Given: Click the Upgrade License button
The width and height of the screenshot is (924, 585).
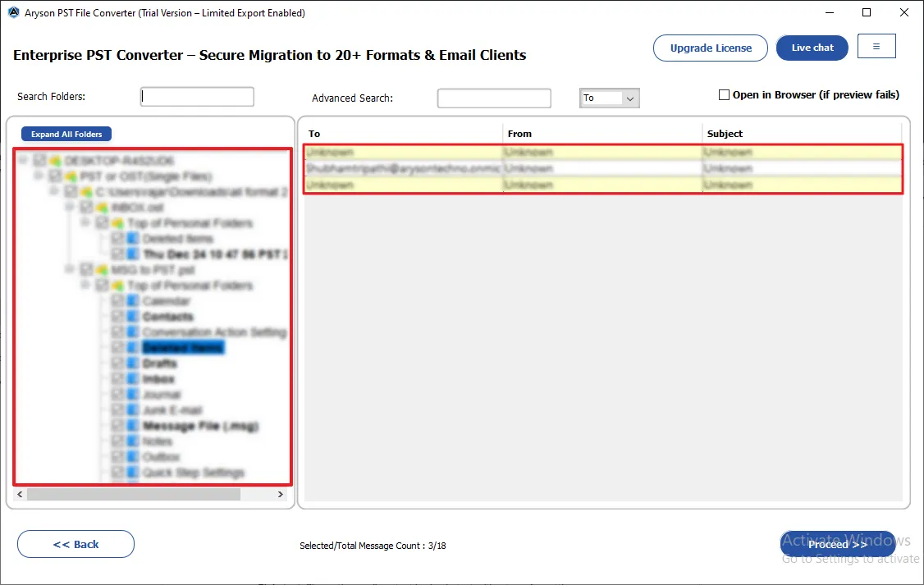Looking at the screenshot, I should pos(711,48).
